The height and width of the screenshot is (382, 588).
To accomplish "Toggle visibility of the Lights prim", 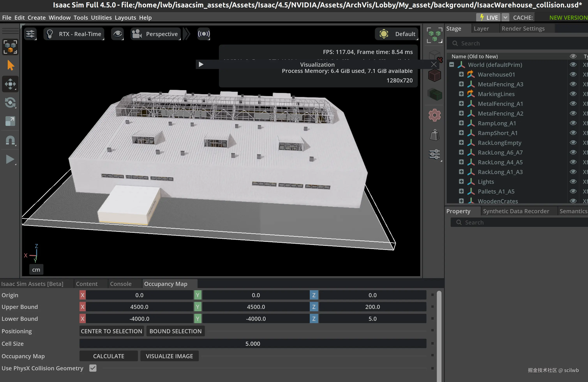I will (x=573, y=182).
